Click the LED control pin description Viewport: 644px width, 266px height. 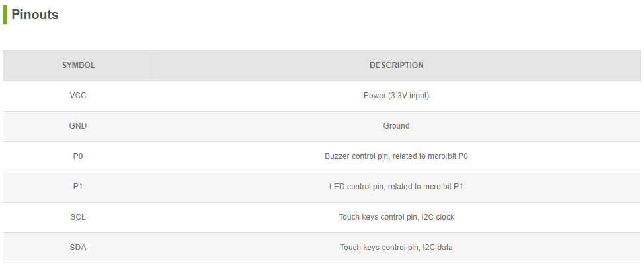click(396, 187)
